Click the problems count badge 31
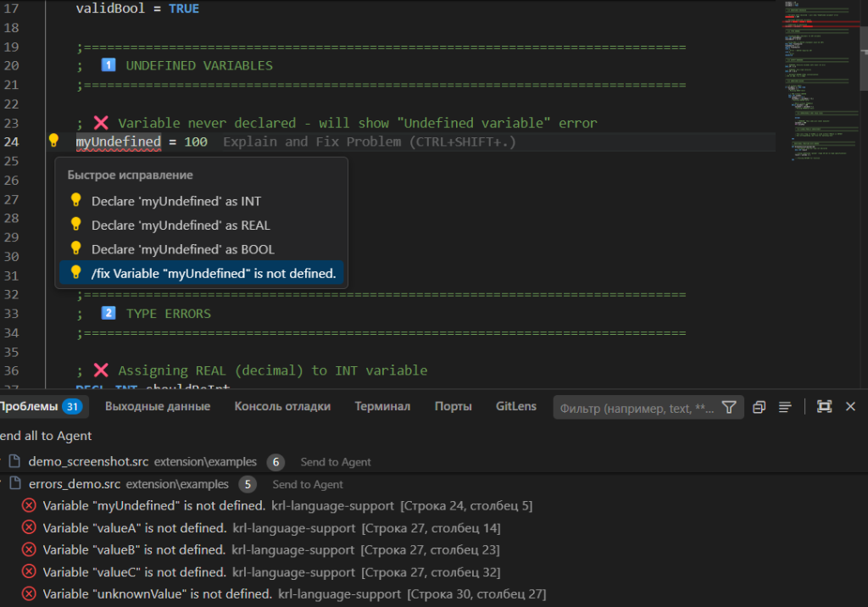 [x=73, y=407]
